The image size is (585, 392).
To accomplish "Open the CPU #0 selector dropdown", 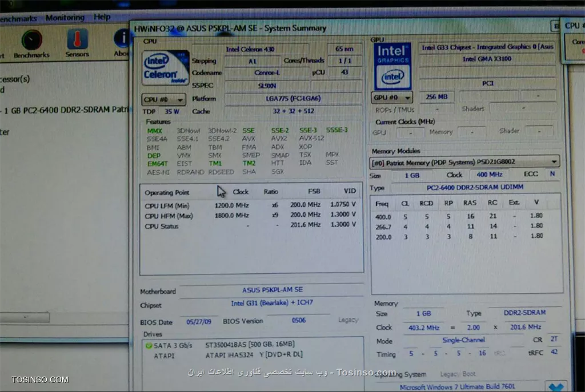I will click(x=163, y=99).
